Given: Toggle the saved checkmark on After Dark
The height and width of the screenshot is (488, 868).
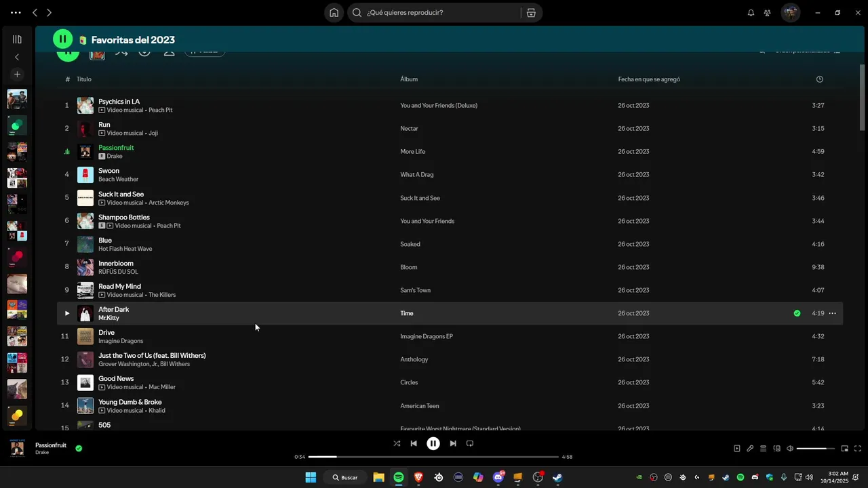Looking at the screenshot, I should click(797, 313).
